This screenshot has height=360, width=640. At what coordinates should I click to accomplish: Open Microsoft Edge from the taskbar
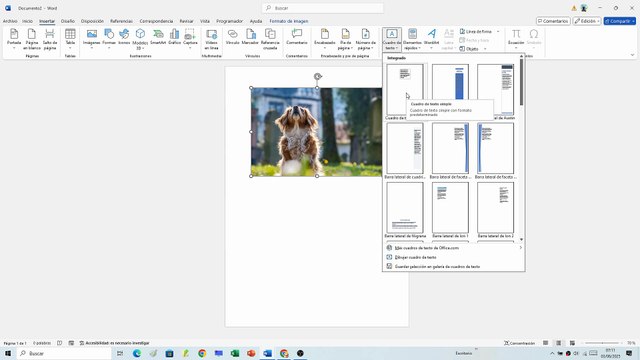[137, 353]
